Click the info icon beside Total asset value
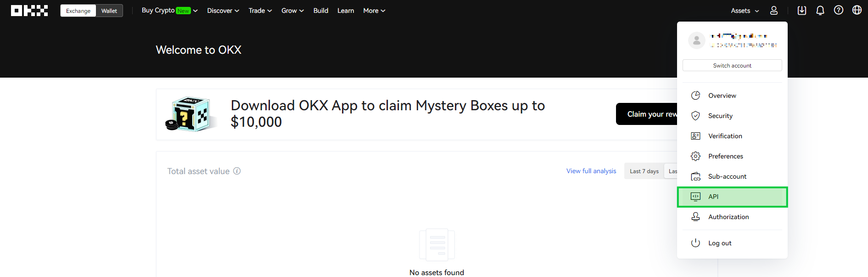Screen dimensions: 868x277 pyautogui.click(x=237, y=171)
